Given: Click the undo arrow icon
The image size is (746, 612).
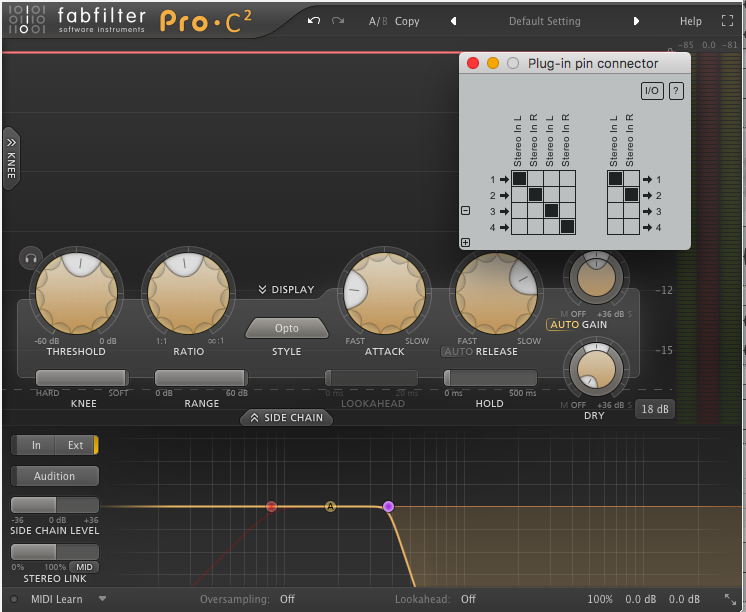Looking at the screenshot, I should coord(314,20).
